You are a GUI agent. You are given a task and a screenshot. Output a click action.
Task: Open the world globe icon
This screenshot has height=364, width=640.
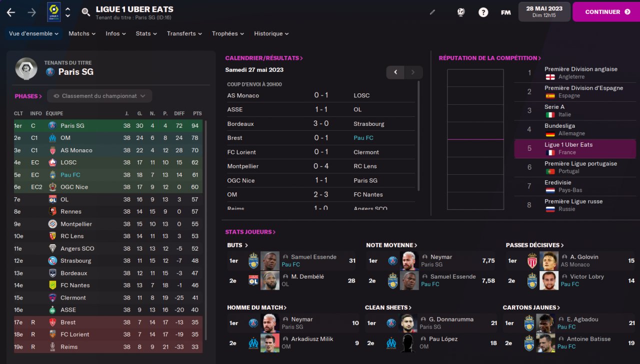tap(461, 12)
